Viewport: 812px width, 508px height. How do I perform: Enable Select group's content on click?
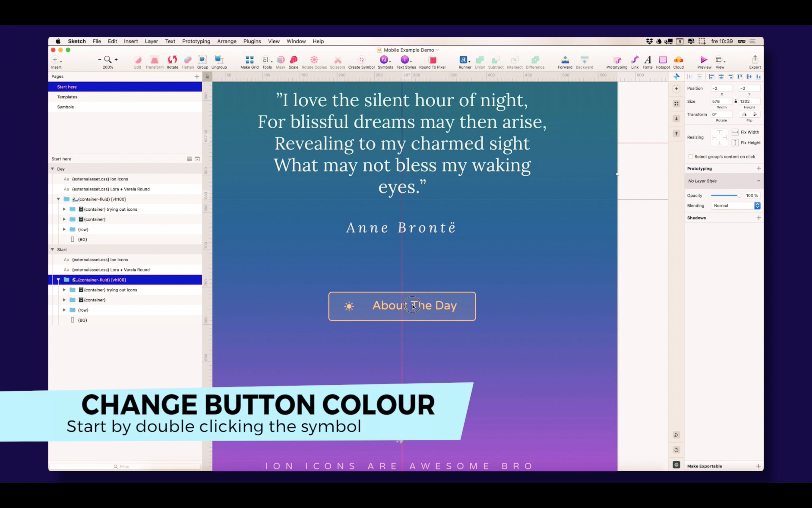click(x=690, y=157)
